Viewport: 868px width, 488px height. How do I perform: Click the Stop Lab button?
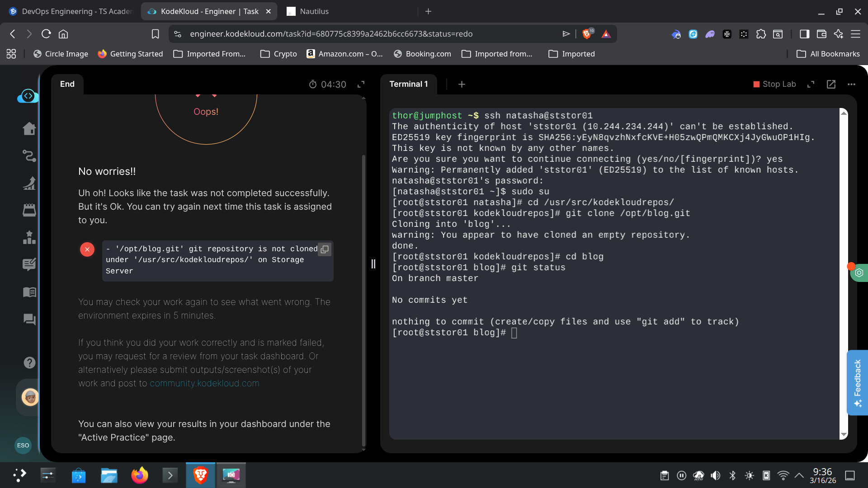coord(774,84)
